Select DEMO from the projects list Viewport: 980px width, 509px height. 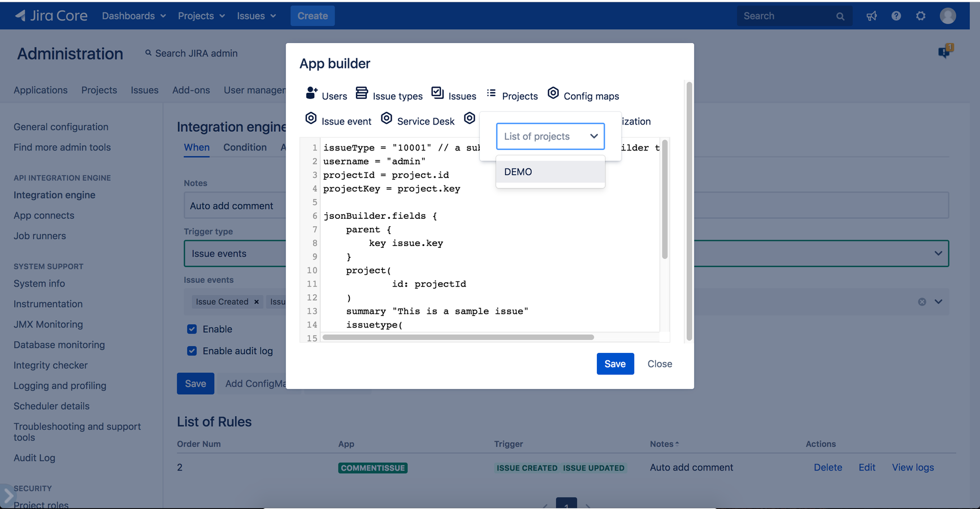(550, 172)
